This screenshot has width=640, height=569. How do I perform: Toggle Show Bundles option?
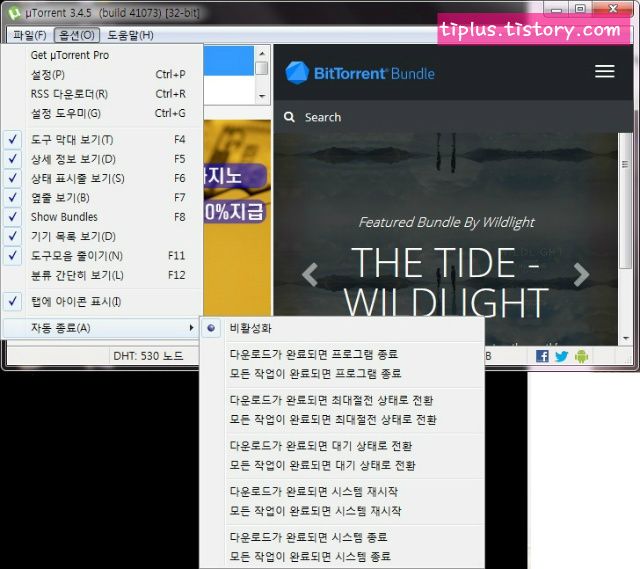(x=102, y=217)
